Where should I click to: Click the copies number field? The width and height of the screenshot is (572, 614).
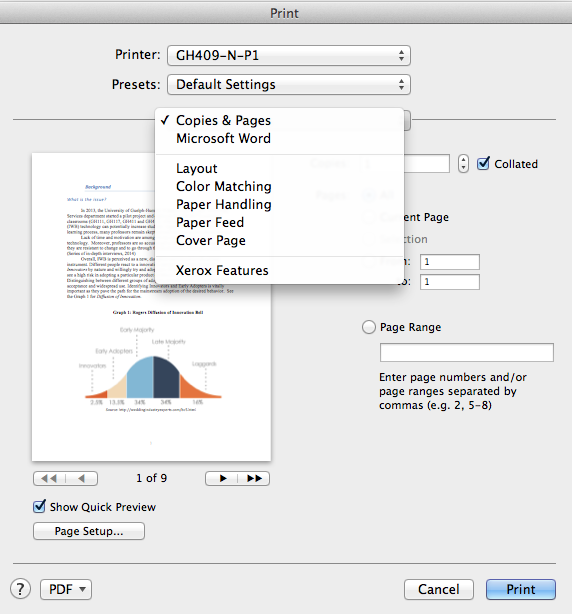point(426,163)
